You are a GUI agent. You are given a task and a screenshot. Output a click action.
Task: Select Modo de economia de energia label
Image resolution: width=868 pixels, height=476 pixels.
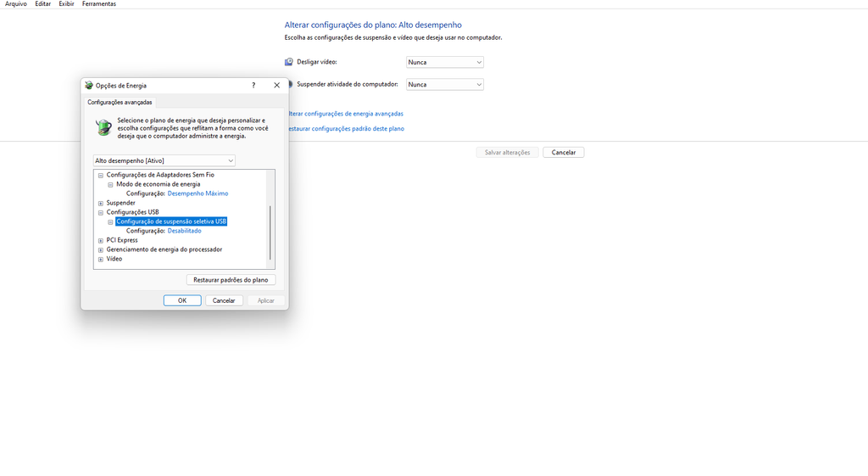click(x=159, y=184)
